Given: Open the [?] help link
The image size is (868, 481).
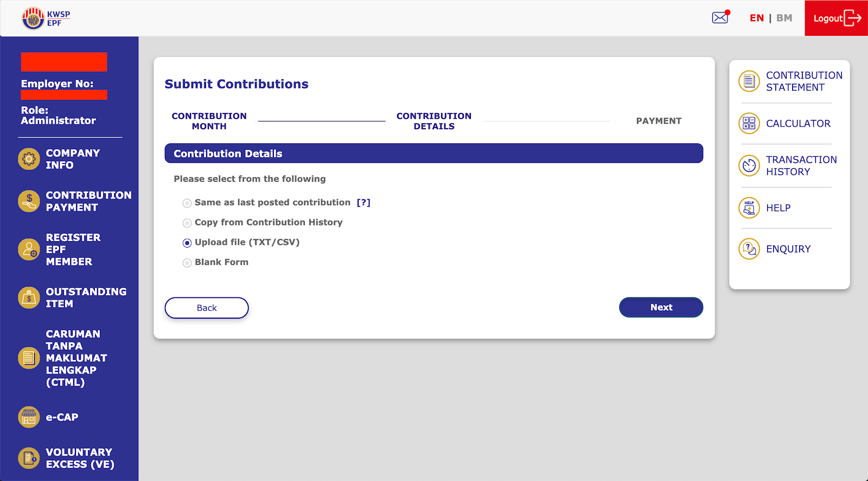Looking at the screenshot, I should pos(363,202).
